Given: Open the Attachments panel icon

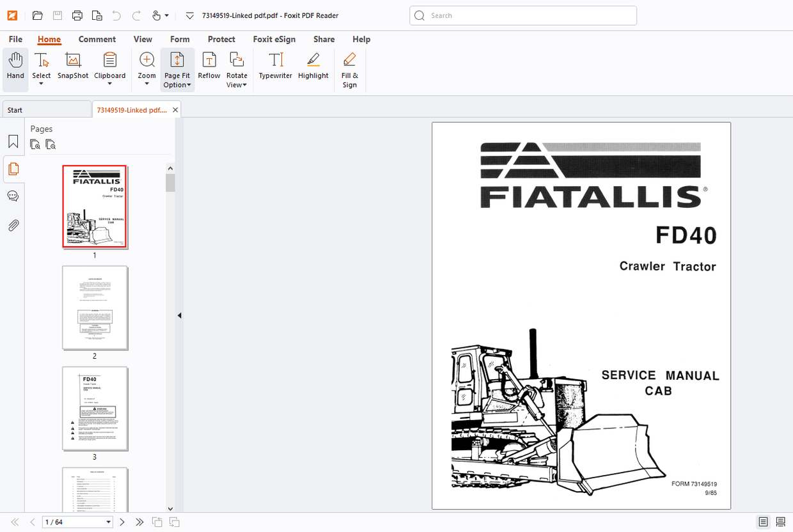Looking at the screenshot, I should 13,225.
